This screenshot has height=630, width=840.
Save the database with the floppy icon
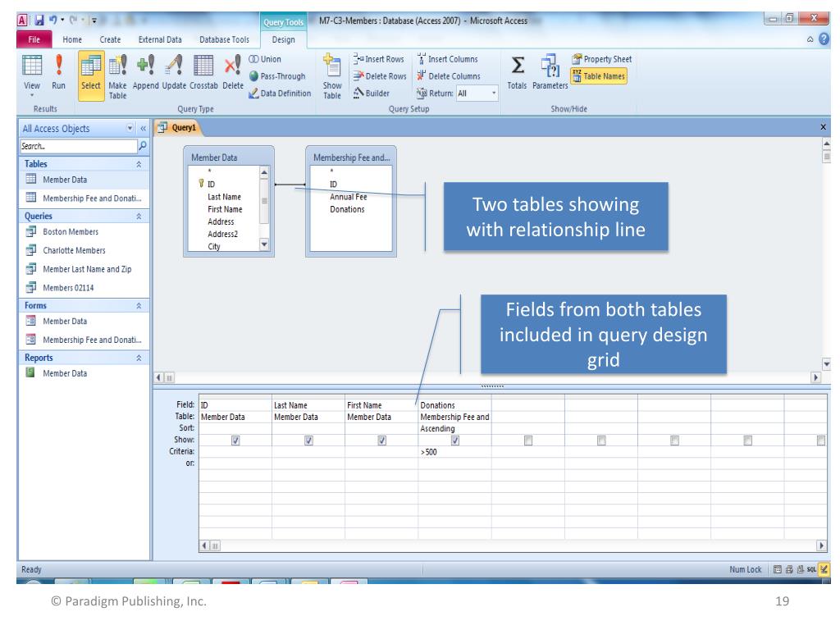(x=39, y=21)
